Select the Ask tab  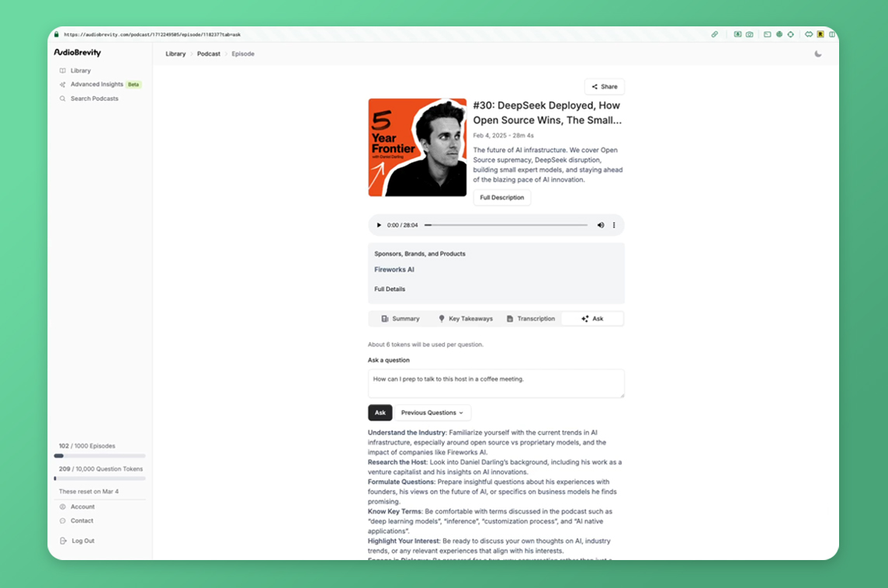point(592,319)
